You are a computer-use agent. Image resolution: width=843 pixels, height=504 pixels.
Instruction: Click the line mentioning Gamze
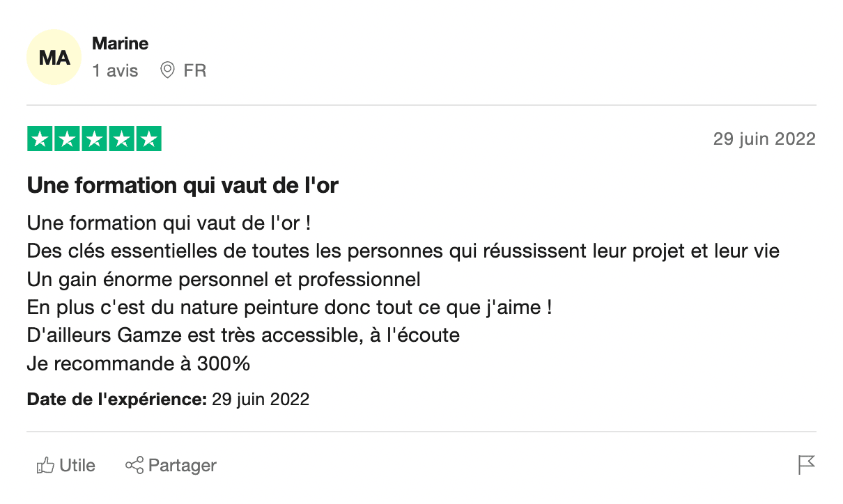tap(243, 336)
